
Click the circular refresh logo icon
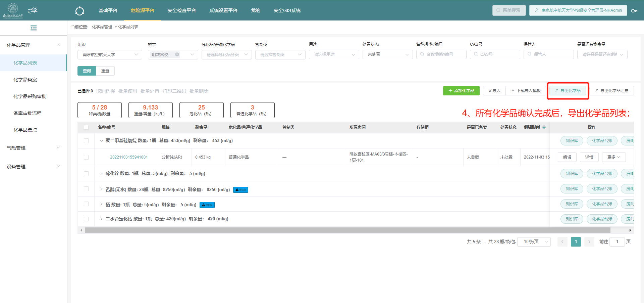pos(79,11)
